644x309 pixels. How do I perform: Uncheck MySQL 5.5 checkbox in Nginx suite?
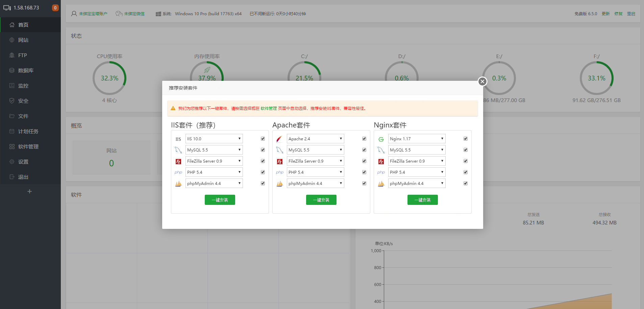(x=466, y=150)
